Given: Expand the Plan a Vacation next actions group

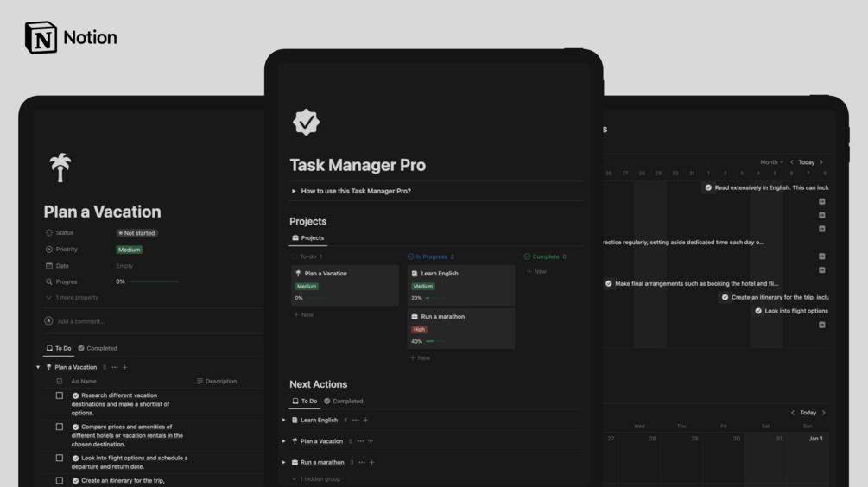Looking at the screenshot, I should (x=283, y=441).
